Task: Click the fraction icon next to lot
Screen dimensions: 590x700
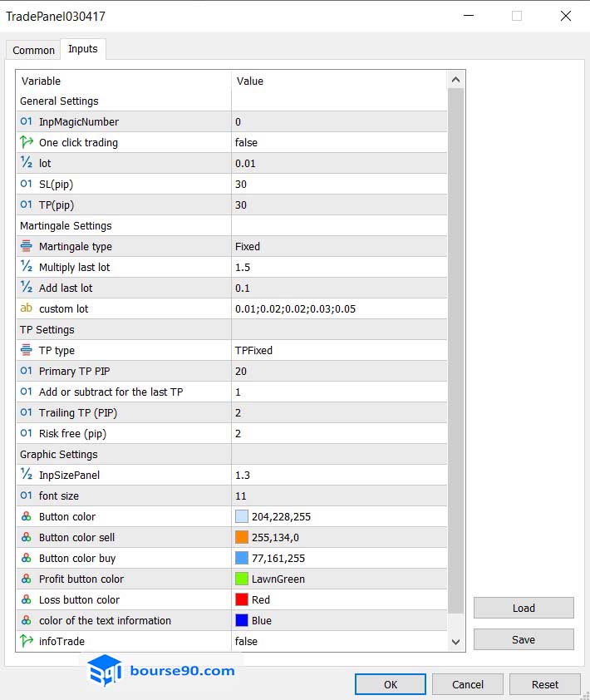Action: (26, 164)
